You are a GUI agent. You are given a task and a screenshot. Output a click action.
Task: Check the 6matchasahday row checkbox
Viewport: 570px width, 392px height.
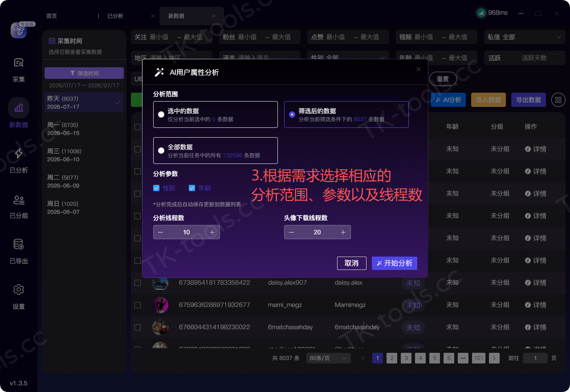pos(138,327)
